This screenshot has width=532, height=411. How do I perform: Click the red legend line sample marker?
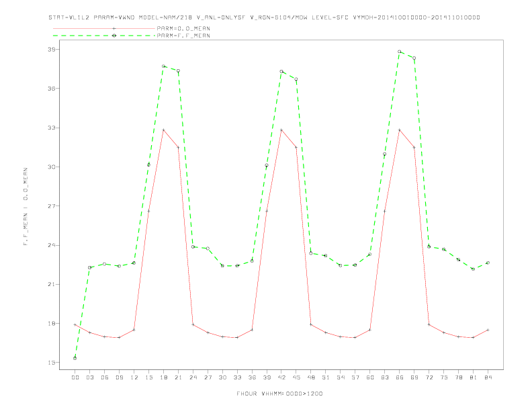pos(114,28)
